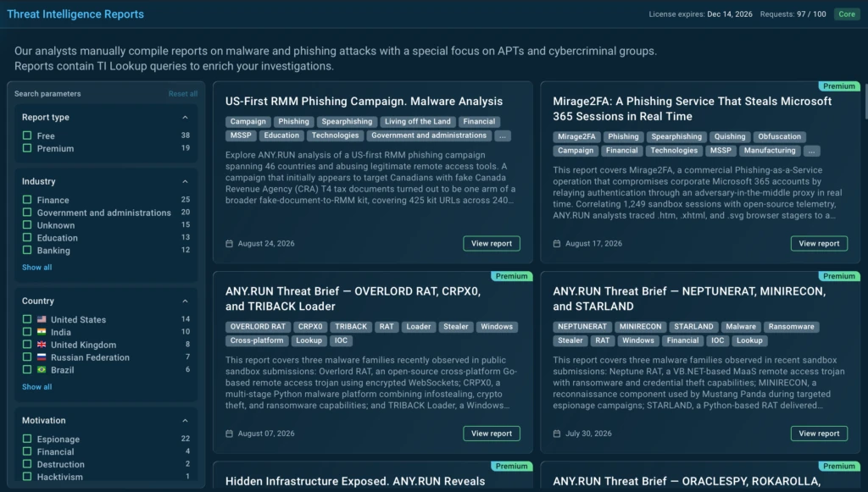View report for OVERLORD RAT threat brief
The height and width of the screenshot is (492, 868).
click(x=492, y=434)
